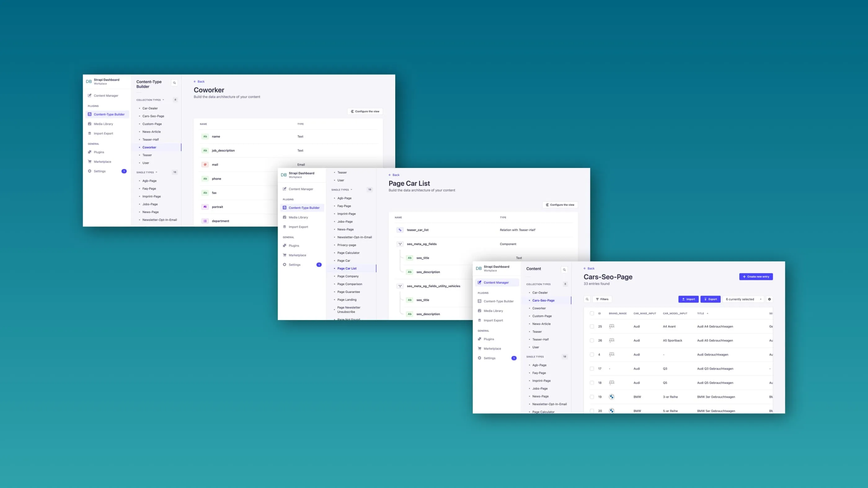Open Plugins in Cars-Seo-Page window sidebar
868x488 pixels.
click(x=489, y=339)
